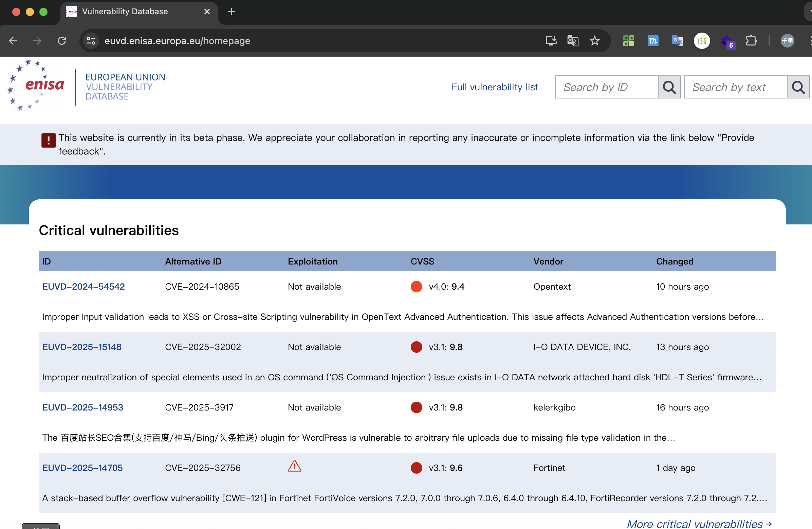This screenshot has width=812, height=529.
Task: Focus the Search by text field
Action: tap(735, 87)
